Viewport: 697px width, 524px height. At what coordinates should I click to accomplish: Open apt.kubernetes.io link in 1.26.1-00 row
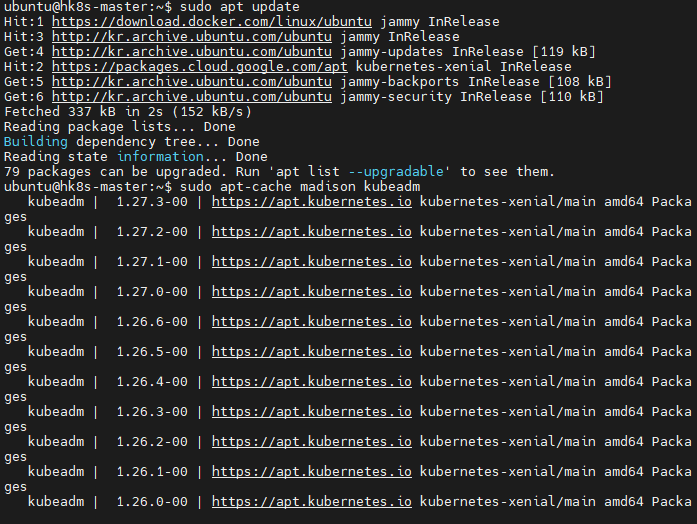tap(312, 472)
